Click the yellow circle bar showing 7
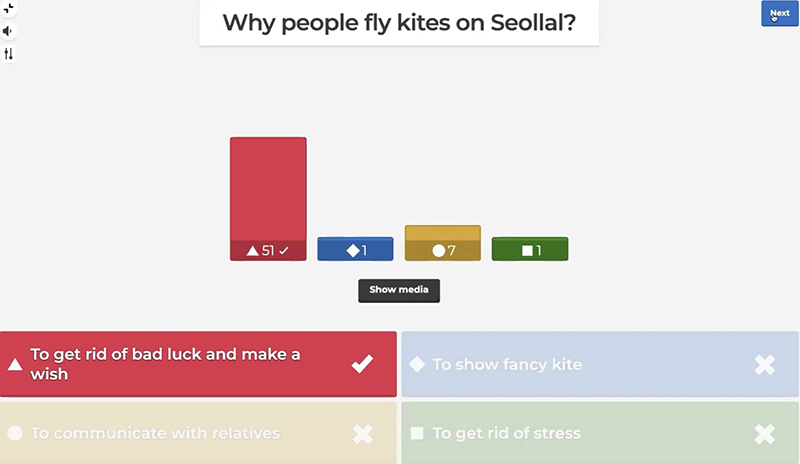The image size is (800, 464). coord(442,243)
